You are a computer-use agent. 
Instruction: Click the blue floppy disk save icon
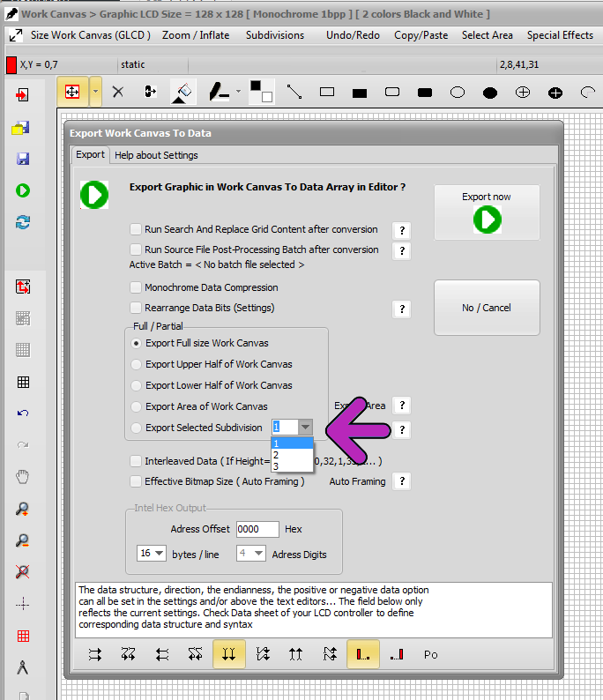pos(22,159)
